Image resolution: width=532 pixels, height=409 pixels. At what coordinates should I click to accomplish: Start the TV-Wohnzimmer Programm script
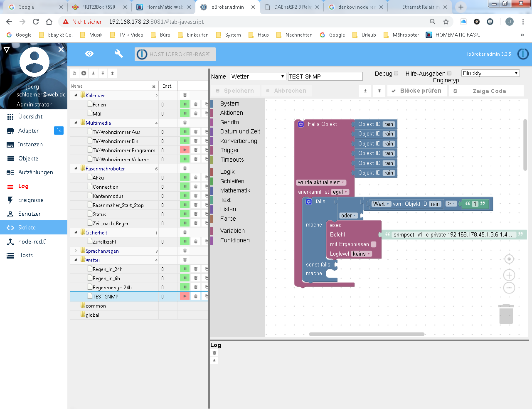coord(185,150)
